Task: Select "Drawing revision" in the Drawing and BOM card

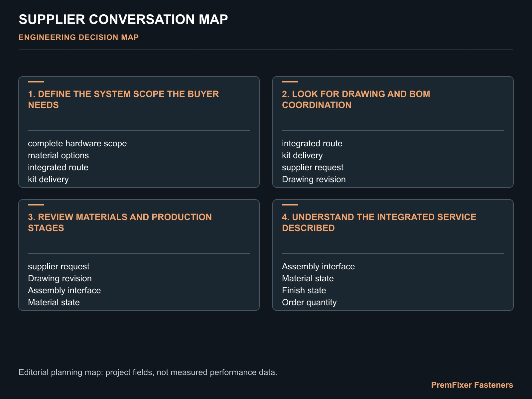Action: (x=314, y=180)
